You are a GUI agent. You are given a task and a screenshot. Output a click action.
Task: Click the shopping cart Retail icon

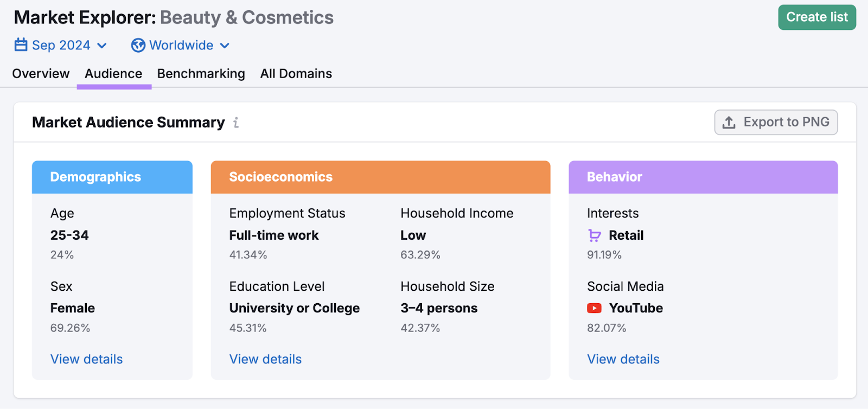(x=595, y=235)
